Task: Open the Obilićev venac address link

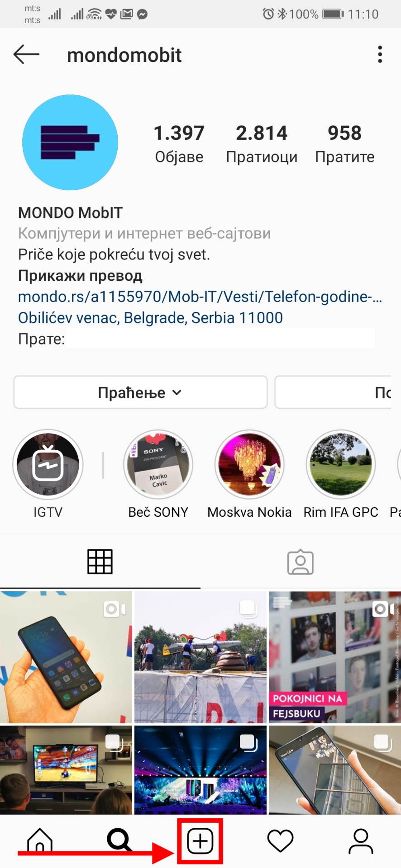Action: tap(150, 318)
